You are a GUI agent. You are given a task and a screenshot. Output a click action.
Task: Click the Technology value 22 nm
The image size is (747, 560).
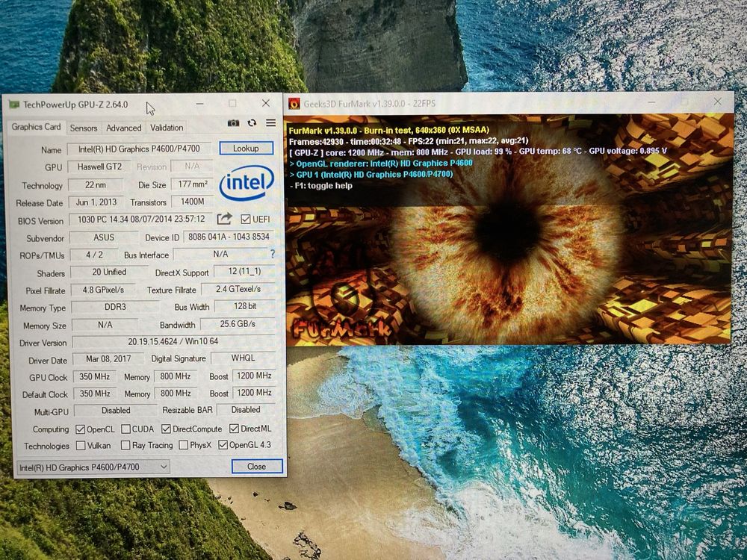[96, 184]
